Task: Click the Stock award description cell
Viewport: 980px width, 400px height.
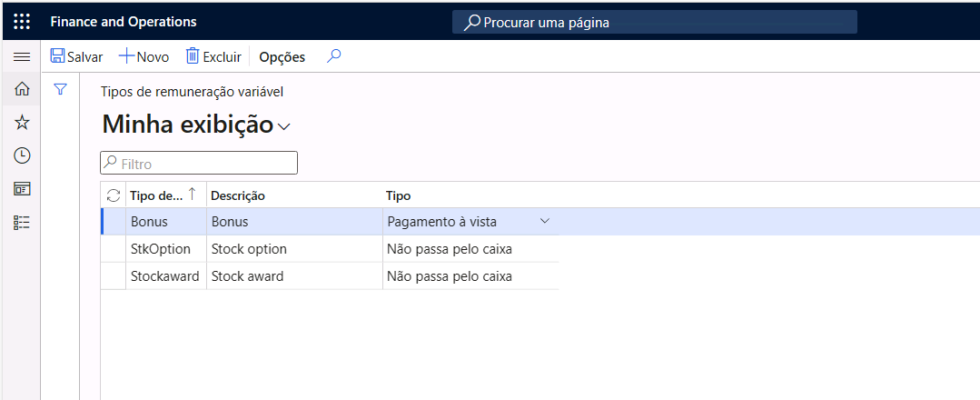Action: 294,276
